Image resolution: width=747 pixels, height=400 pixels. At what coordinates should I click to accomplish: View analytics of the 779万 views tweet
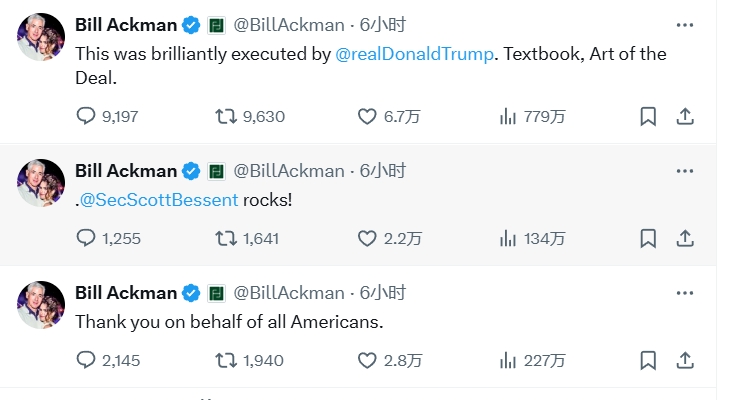coord(508,116)
